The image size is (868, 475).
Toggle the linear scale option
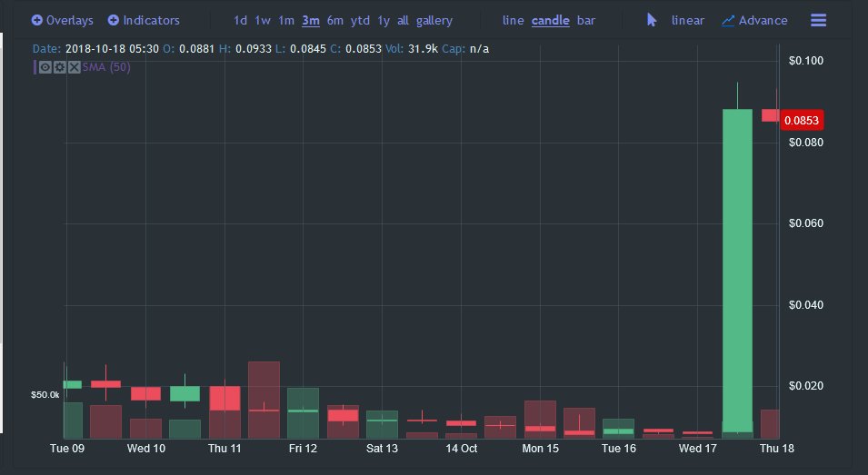click(687, 21)
